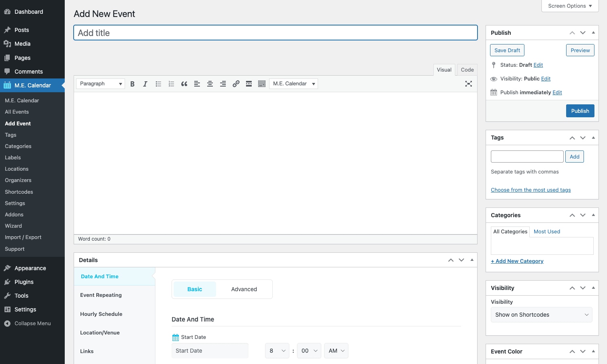The width and height of the screenshot is (607, 364).
Task: Select the Advanced date mode tab
Action: [x=244, y=289]
